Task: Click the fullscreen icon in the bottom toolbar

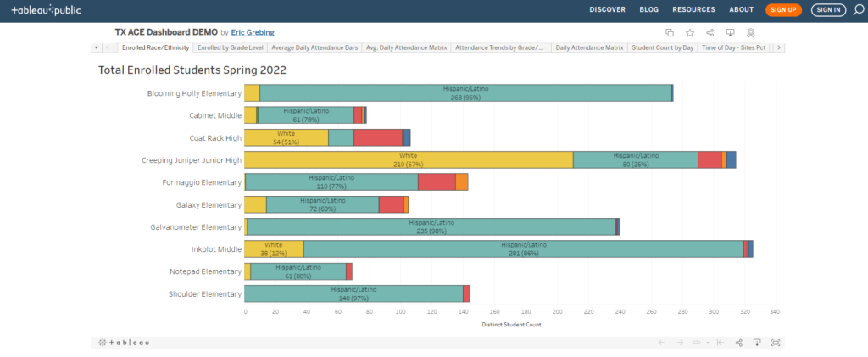Action: (776, 342)
